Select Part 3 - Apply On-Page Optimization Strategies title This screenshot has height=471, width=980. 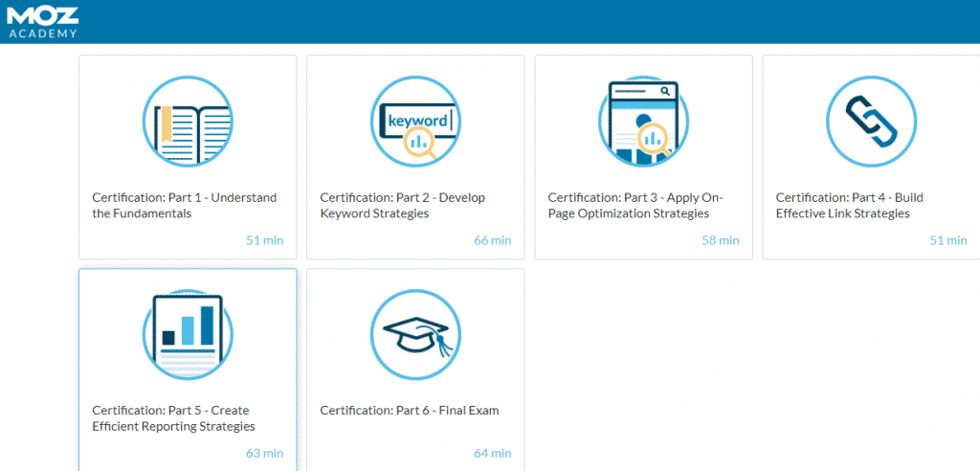pyautogui.click(x=635, y=205)
